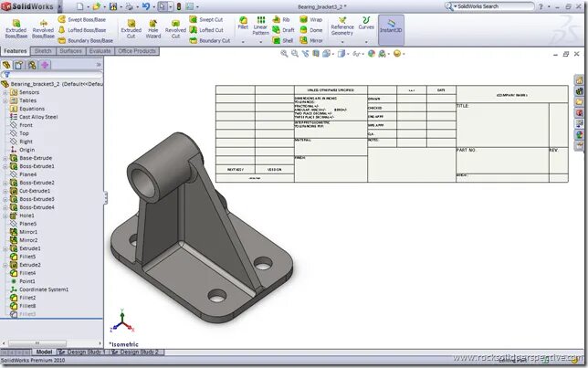The image size is (588, 368).
Task: Select the Extruded Boss/Base tool
Action: (x=16, y=29)
